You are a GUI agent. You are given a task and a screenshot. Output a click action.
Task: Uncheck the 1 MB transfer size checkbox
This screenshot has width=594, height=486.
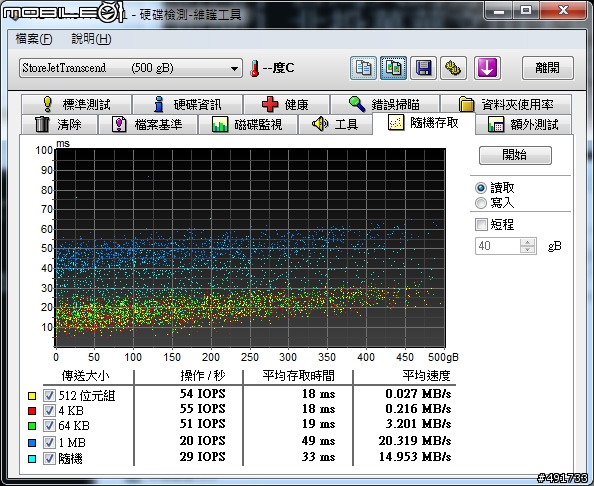pyautogui.click(x=49, y=442)
